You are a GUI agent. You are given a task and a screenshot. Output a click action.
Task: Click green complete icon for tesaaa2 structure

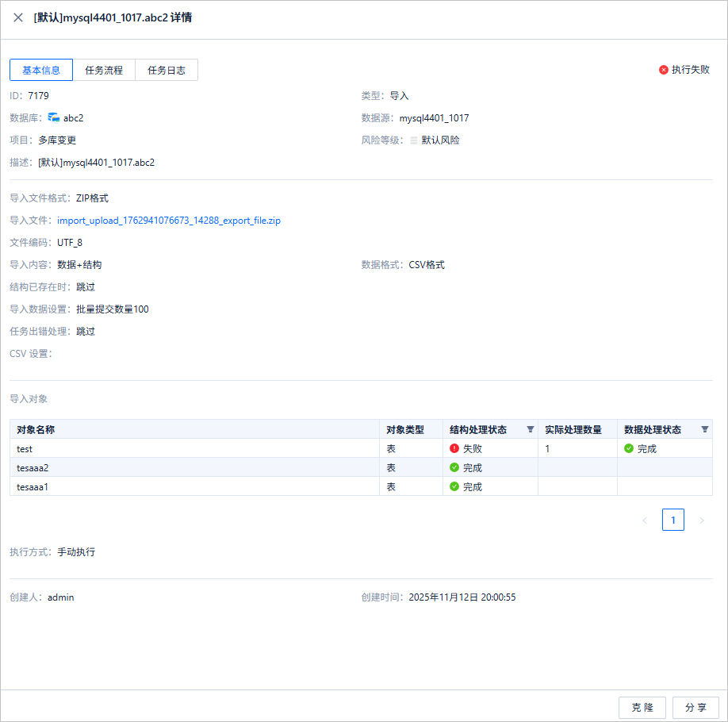[454, 467]
